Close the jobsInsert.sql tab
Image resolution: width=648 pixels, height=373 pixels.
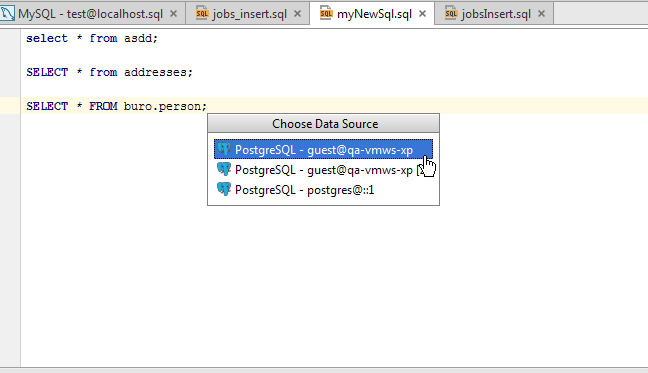click(541, 14)
